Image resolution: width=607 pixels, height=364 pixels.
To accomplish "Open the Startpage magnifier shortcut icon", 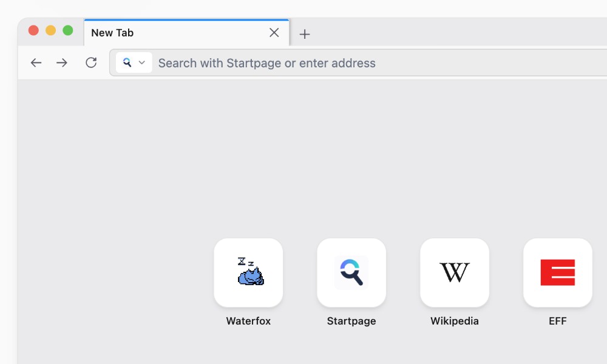I will 351,272.
